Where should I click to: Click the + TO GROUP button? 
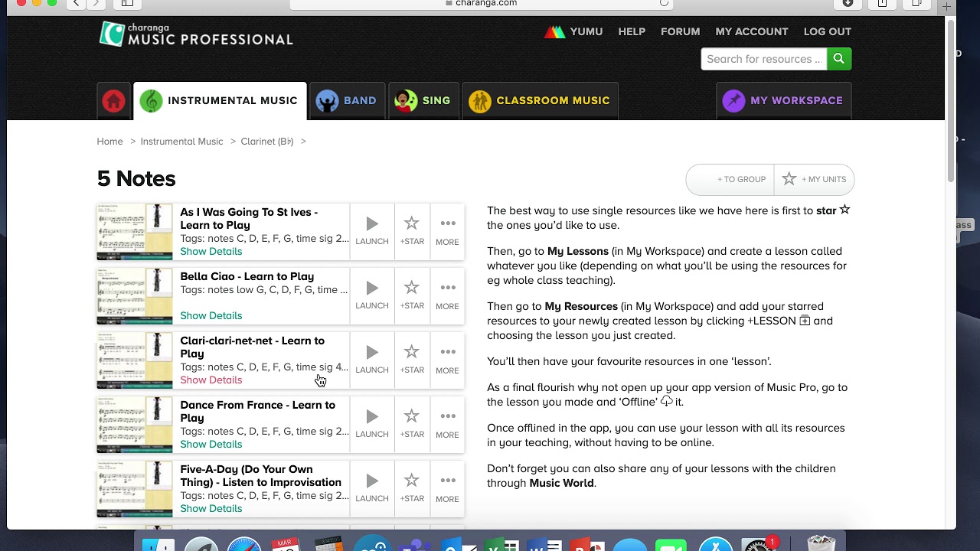(730, 179)
